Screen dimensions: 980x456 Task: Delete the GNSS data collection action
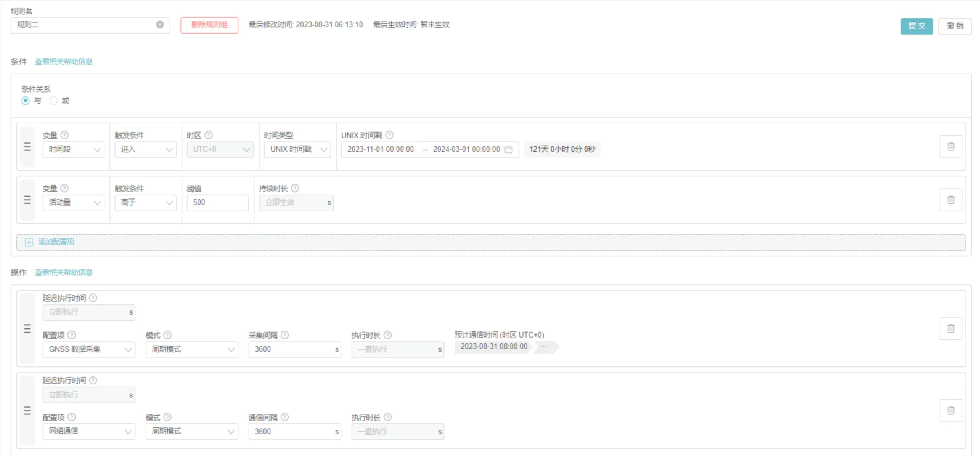click(x=950, y=328)
